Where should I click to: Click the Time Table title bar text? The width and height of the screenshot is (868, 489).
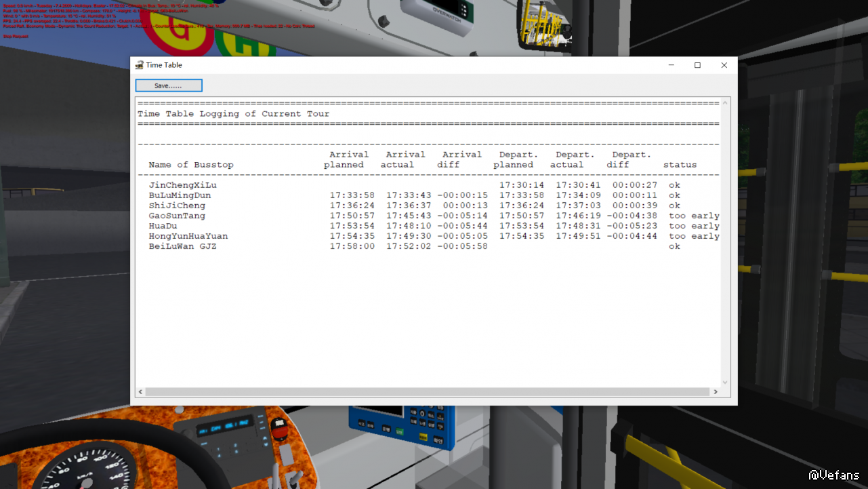(164, 65)
